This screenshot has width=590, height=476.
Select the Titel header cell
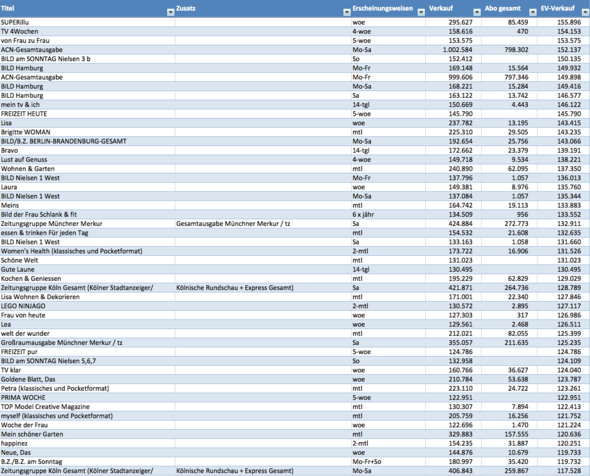click(87, 9)
